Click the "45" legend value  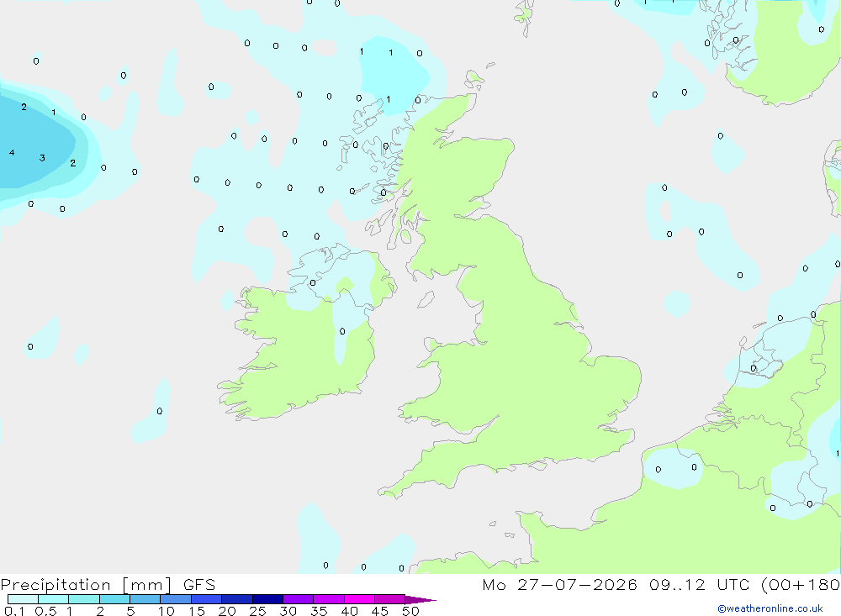point(380,611)
